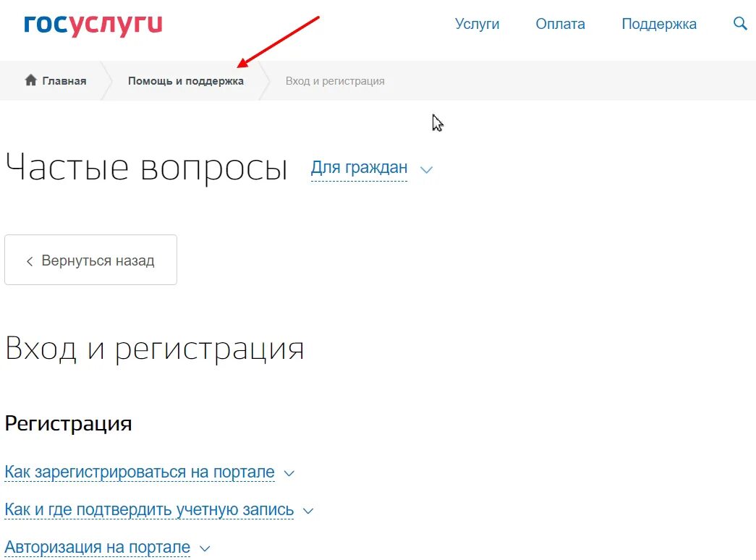Open the Оплата menu item

coord(560,24)
